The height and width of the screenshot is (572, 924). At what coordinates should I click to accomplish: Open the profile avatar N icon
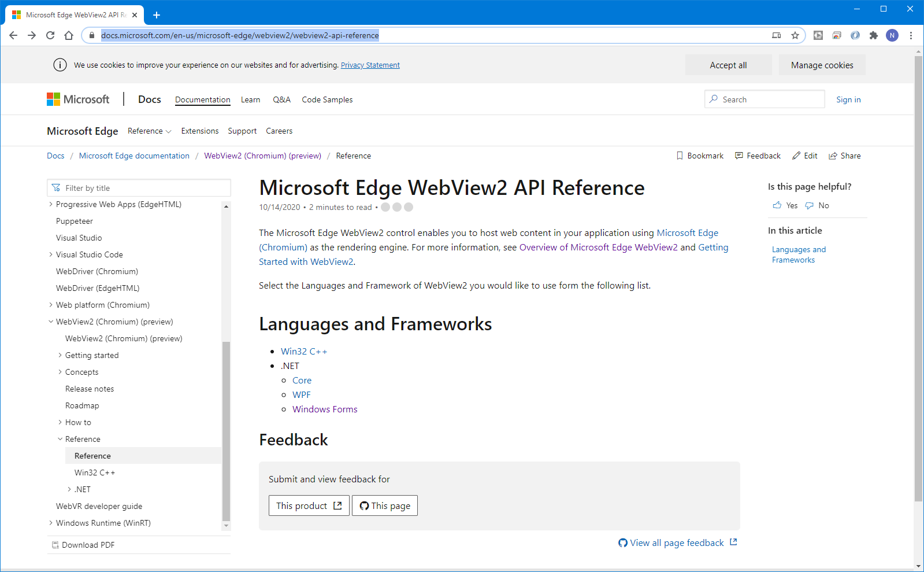pyautogui.click(x=892, y=35)
